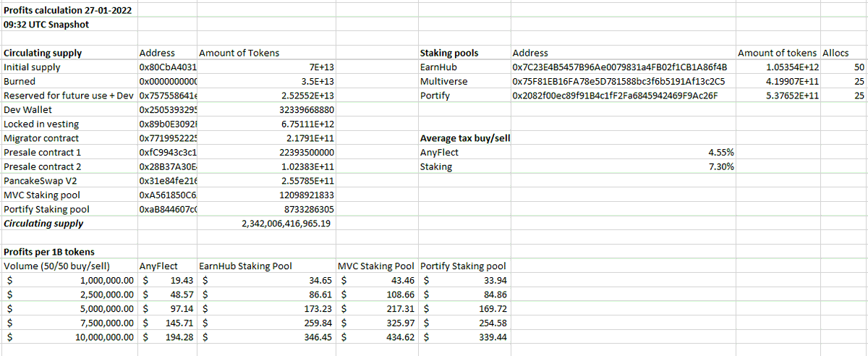
Task: Select the 'Burned' row label
Action: 20,82
